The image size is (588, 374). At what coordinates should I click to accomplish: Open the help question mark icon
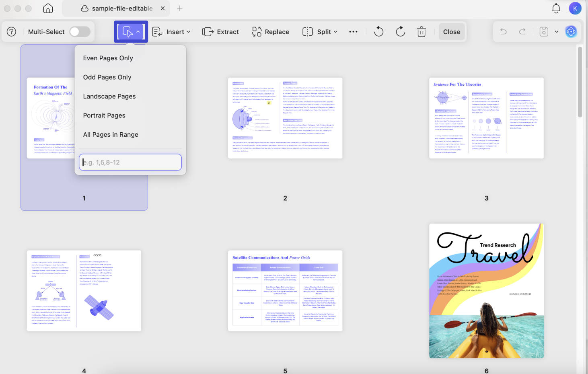pyautogui.click(x=12, y=32)
